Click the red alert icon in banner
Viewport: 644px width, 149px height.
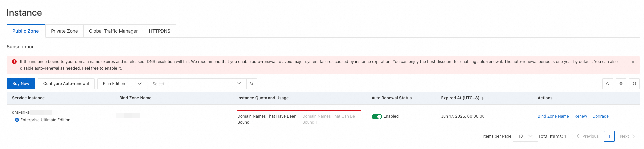(x=14, y=62)
